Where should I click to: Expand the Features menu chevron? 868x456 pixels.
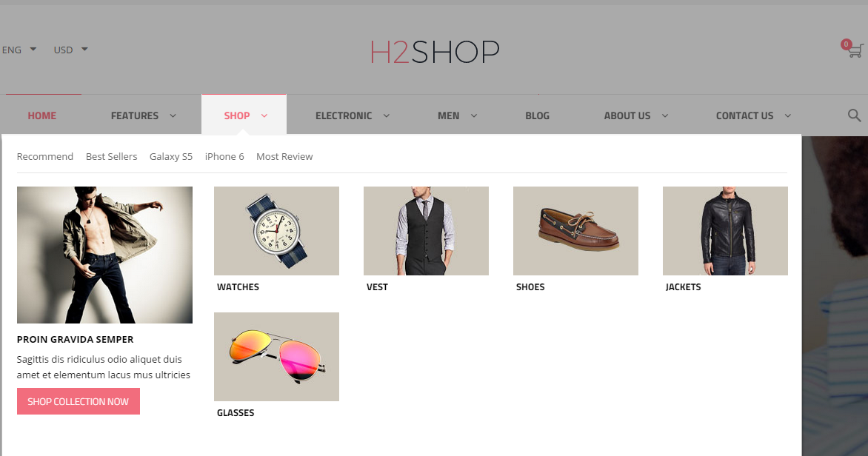[x=173, y=115]
